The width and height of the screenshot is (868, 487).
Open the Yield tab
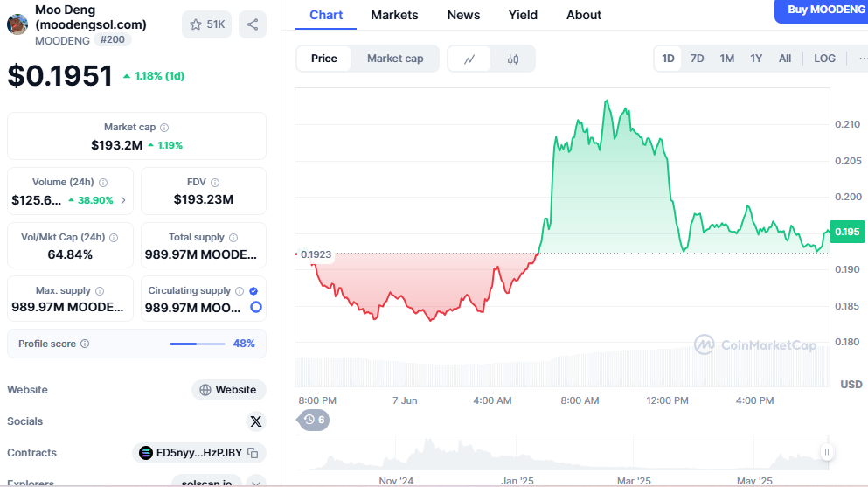(x=523, y=15)
